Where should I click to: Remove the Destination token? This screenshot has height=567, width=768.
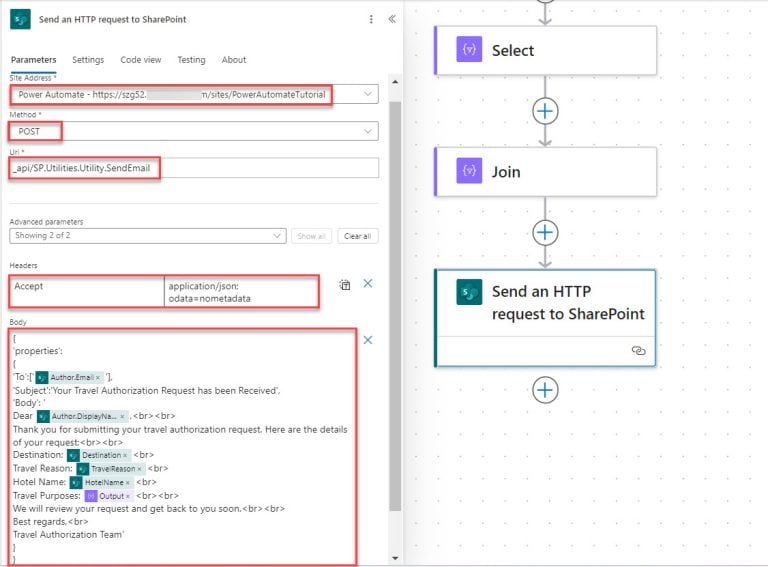(125, 455)
